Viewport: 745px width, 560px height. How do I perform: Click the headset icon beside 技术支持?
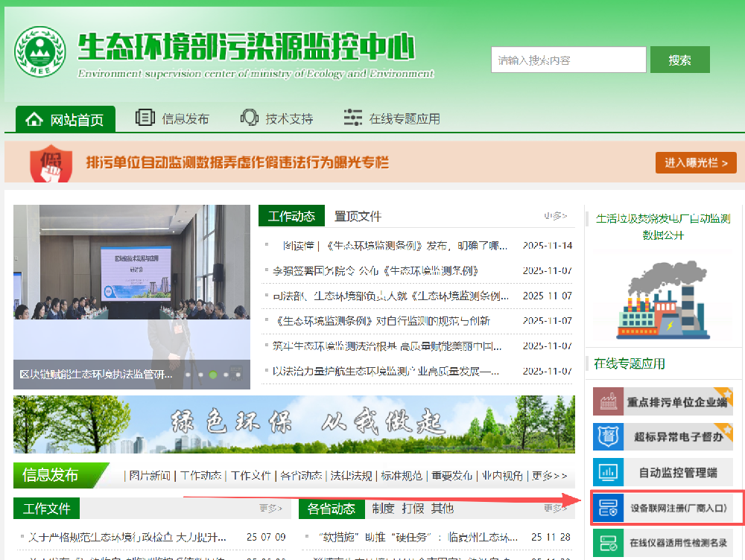pos(249,117)
